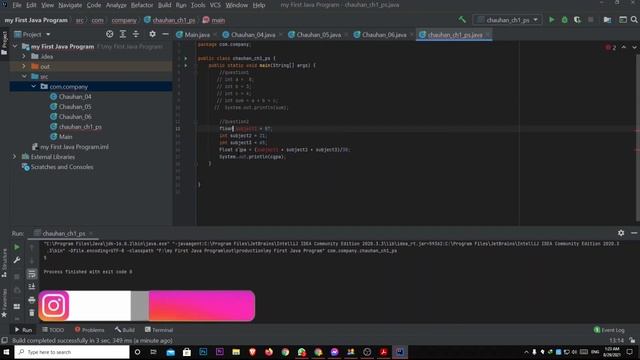This screenshot has width=640, height=360.
Task: Click run gutter arrow beside main method
Action: [186, 65]
